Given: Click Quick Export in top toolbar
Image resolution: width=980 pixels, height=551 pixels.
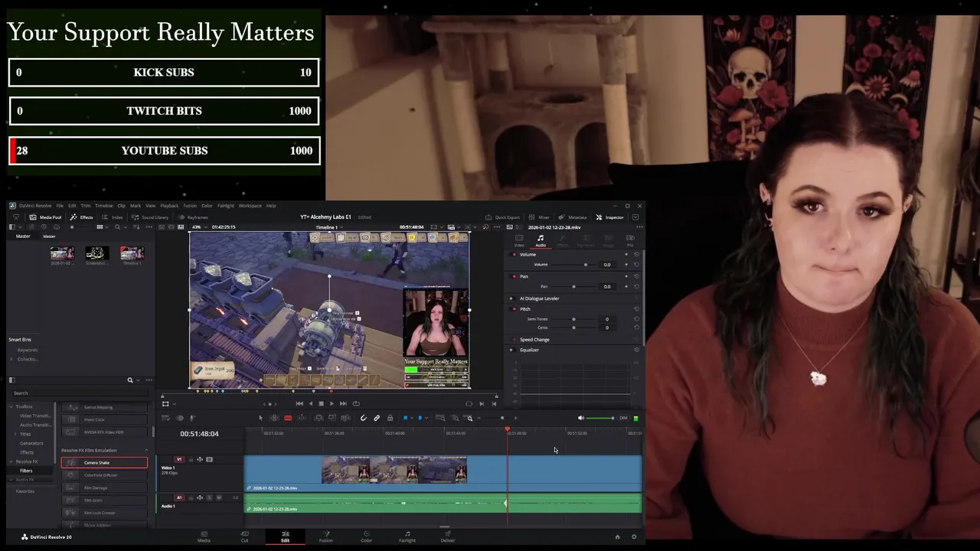Looking at the screenshot, I should tap(502, 217).
